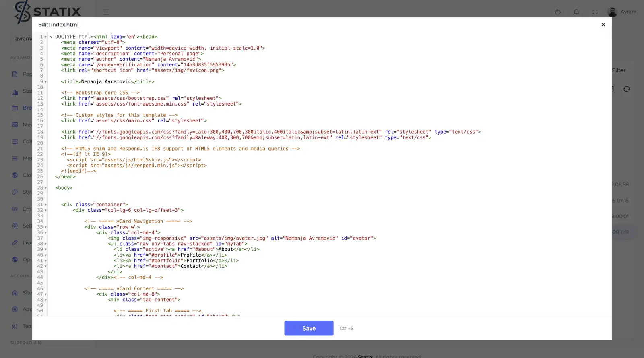Place cursor on the viewport meta line
The width and height of the screenshot is (644, 358).
click(x=163, y=48)
